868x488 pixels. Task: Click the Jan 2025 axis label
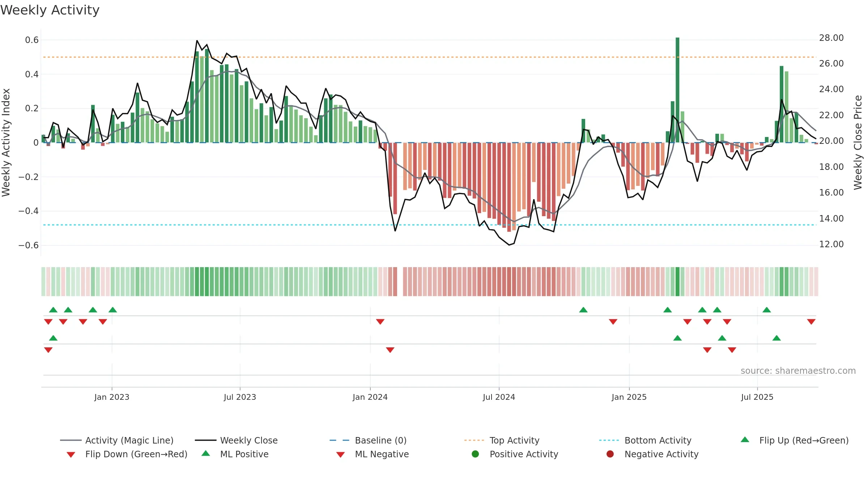[x=629, y=397]
